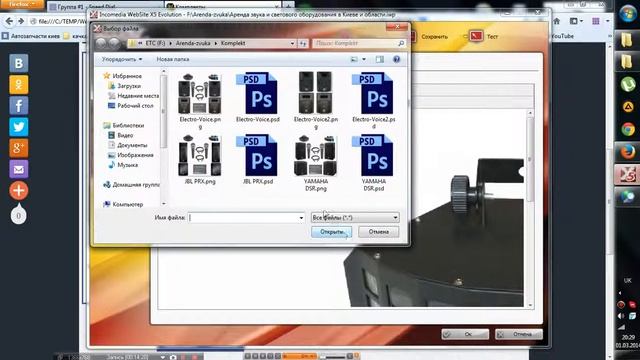The width and height of the screenshot is (640, 360).
Task: Close the Выбор файла dialog
Action: 397,27
